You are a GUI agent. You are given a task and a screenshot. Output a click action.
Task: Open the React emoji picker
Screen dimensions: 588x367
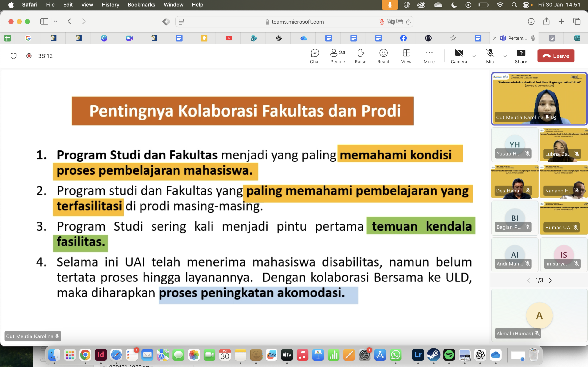[x=383, y=56]
